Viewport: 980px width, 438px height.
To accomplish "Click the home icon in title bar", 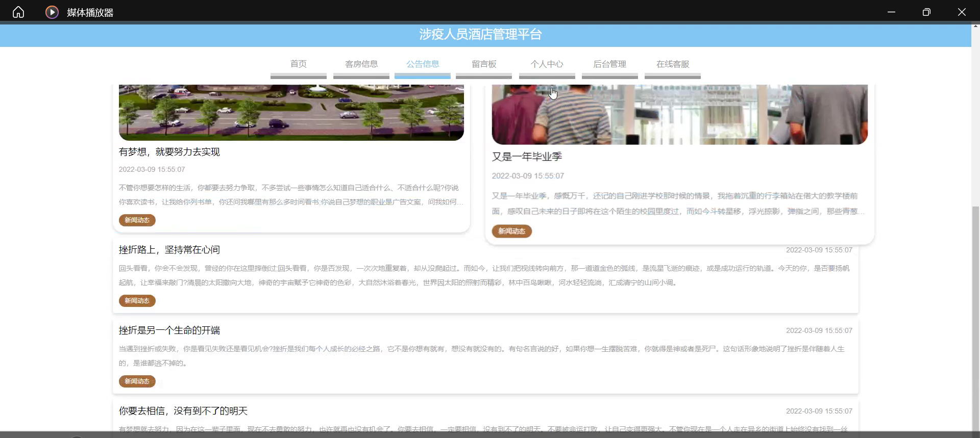I will pos(18,12).
